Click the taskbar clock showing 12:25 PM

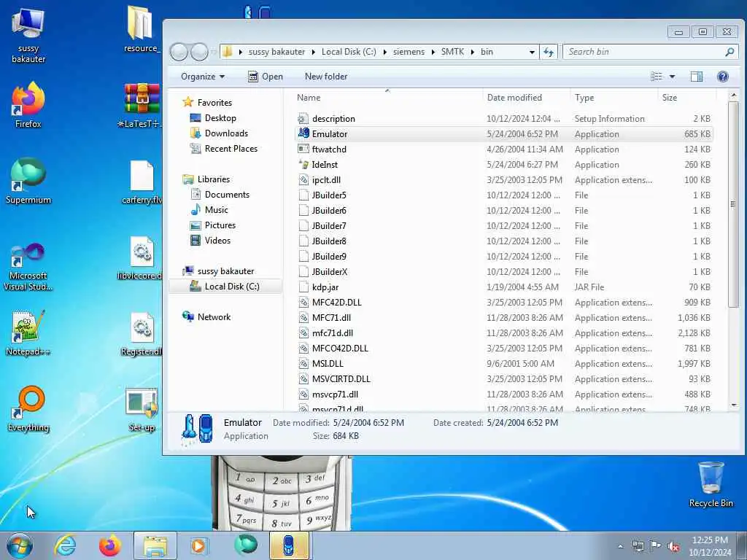[x=710, y=545]
